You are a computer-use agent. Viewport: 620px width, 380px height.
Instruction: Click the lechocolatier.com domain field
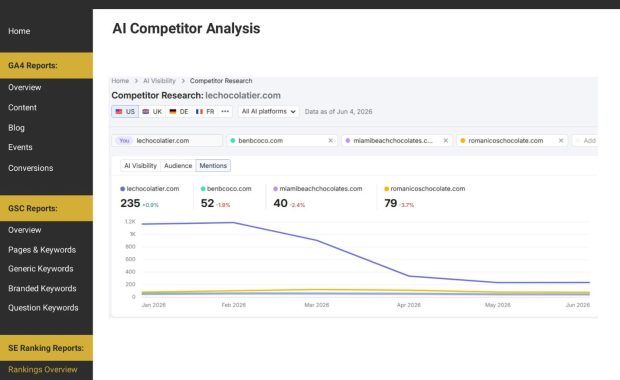pos(167,140)
